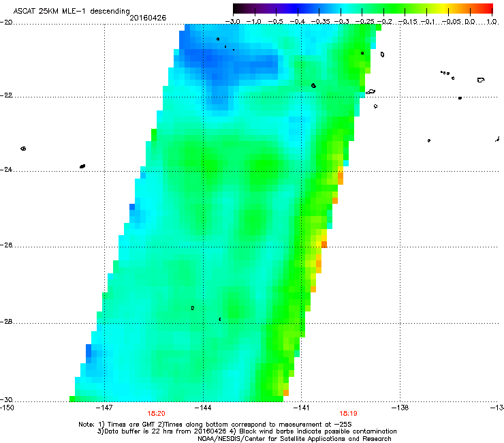Click the note line about "Data buffer is 22 hrs"
The height and width of the screenshot is (443, 504).
[247, 431]
